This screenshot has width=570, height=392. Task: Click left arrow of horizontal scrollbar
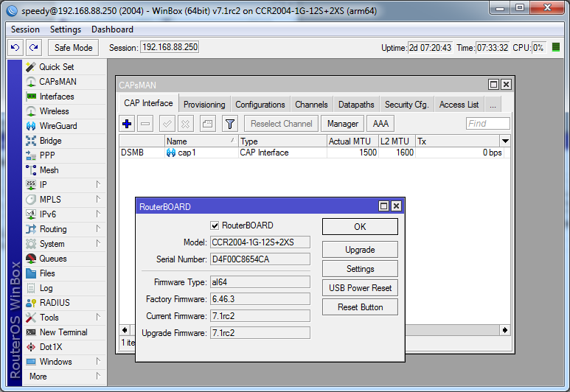(125, 330)
